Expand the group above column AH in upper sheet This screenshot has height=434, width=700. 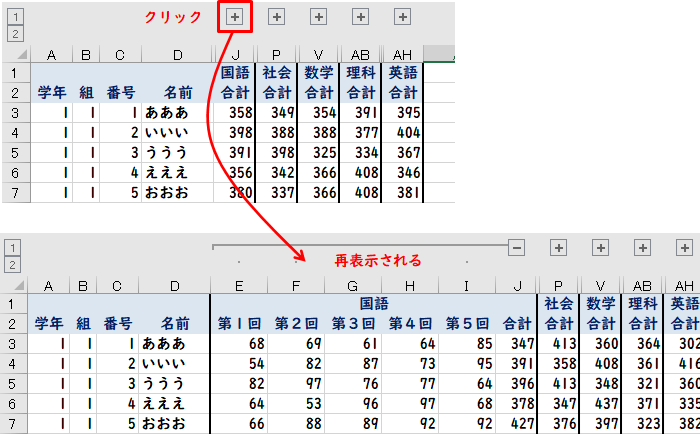[402, 17]
